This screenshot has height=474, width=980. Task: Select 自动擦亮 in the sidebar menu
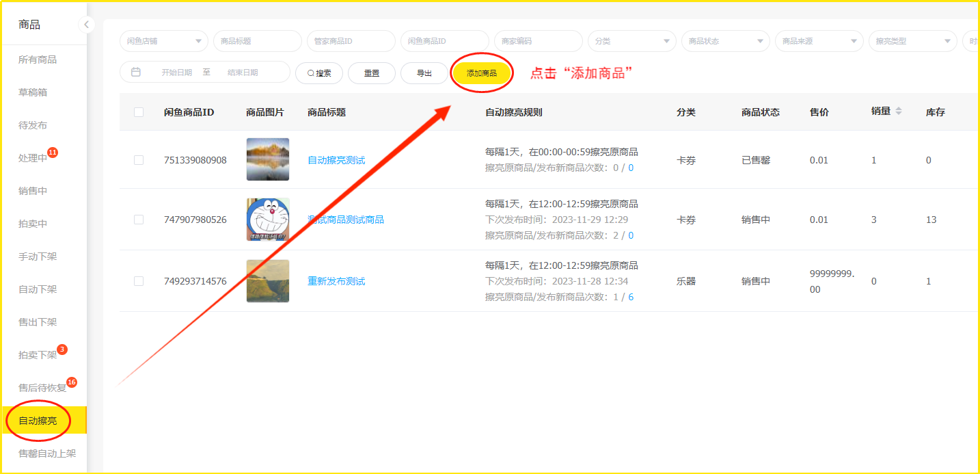(38, 421)
